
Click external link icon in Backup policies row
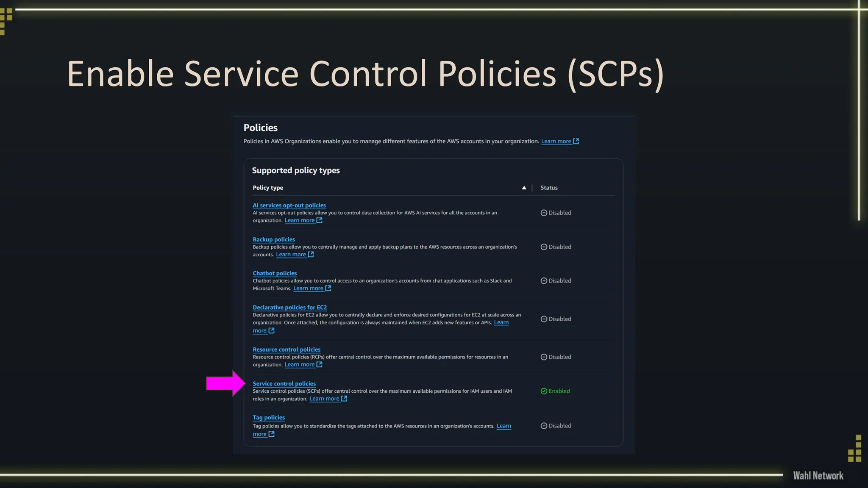click(311, 254)
